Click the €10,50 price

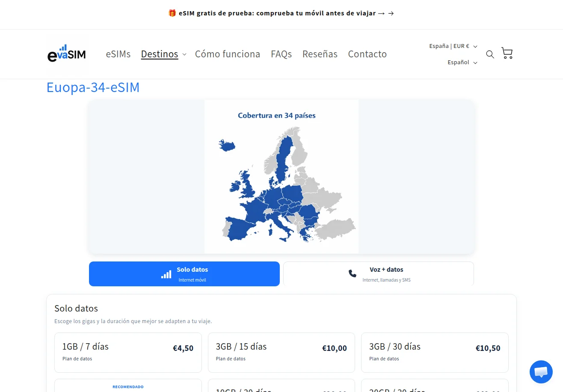488,348
